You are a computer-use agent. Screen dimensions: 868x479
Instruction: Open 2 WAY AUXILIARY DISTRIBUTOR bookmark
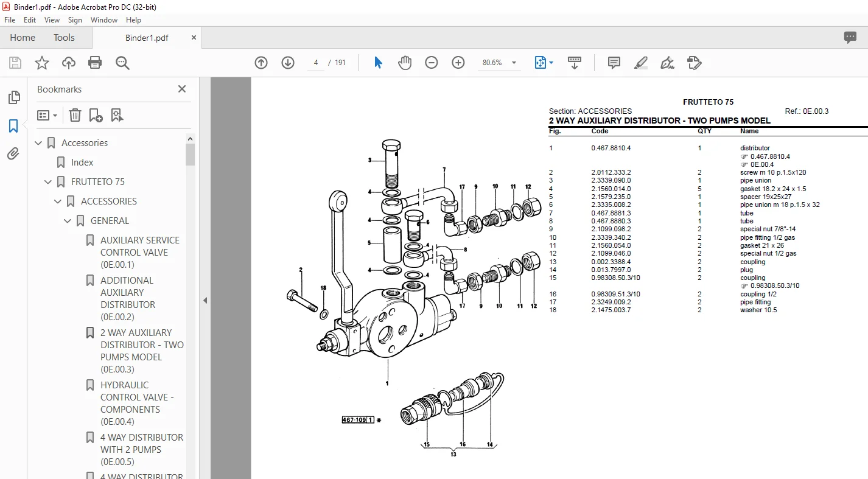[x=142, y=351]
